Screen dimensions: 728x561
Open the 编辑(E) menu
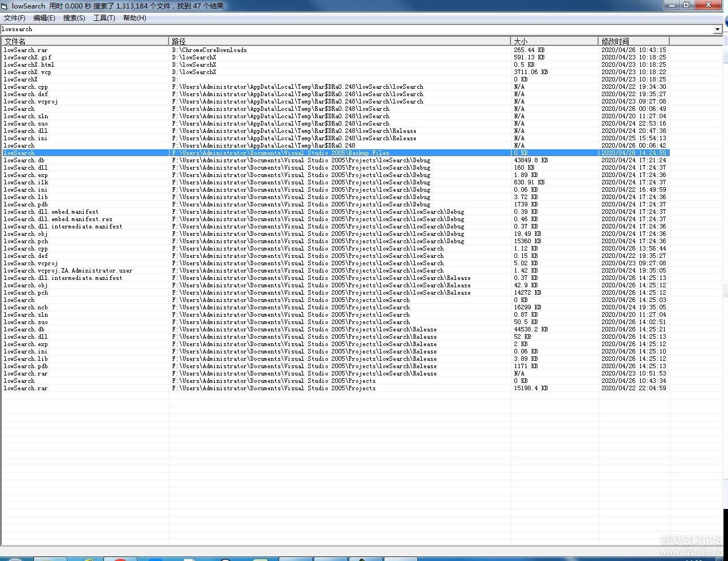[44, 18]
